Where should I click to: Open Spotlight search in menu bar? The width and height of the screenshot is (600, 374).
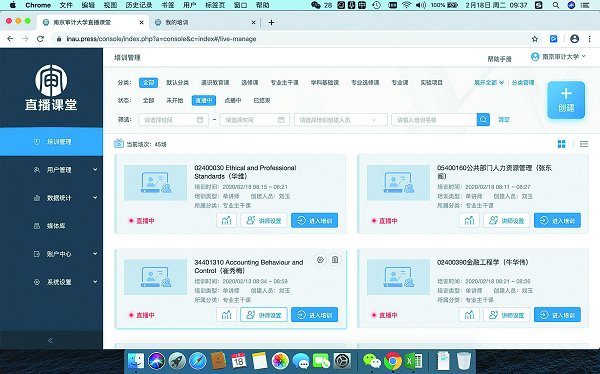click(x=556, y=5)
